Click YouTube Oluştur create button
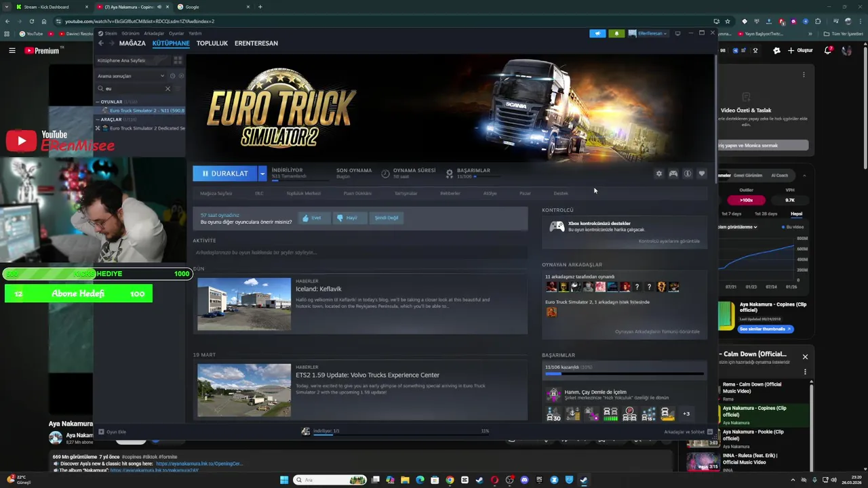 point(800,50)
